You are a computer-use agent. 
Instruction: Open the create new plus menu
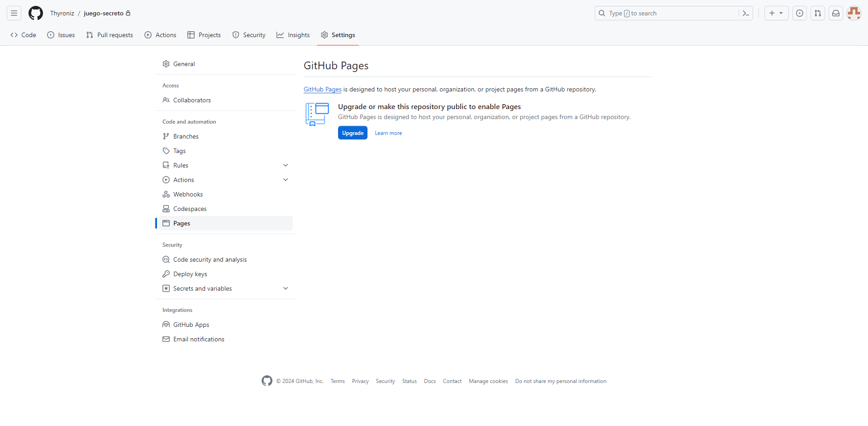776,13
